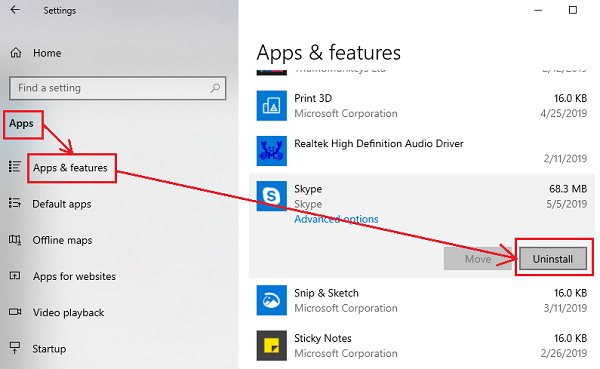Screen dimensions: 600x369
Task: Click the Realtek audio driver icon
Action: (271, 151)
